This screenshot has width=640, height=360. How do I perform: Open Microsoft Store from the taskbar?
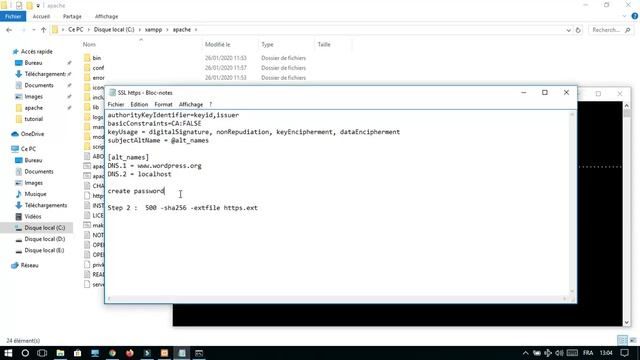coord(78,353)
